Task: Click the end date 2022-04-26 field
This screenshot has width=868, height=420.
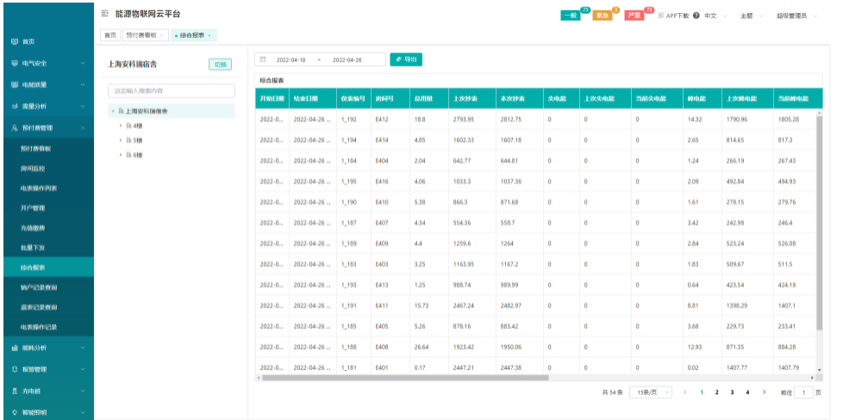Action: pyautogui.click(x=347, y=60)
